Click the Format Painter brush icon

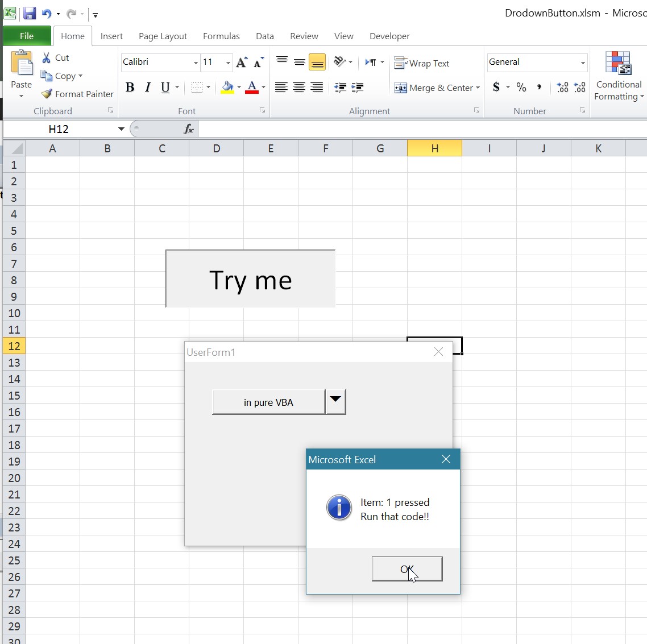tap(47, 94)
